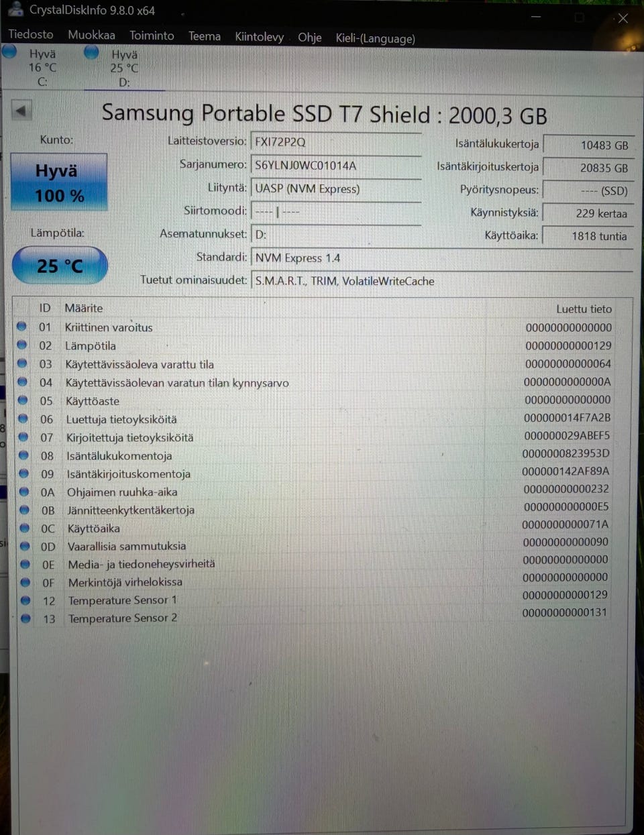Click status icon for varatun tilan kynnysarvo row
Viewport: 644px width, 835px height.
[x=23, y=382]
